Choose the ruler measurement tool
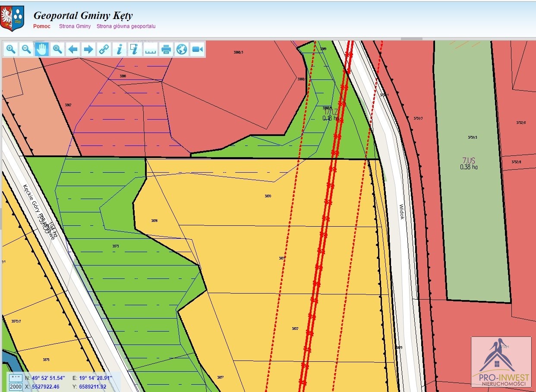The width and height of the screenshot is (536, 392). tap(151, 49)
